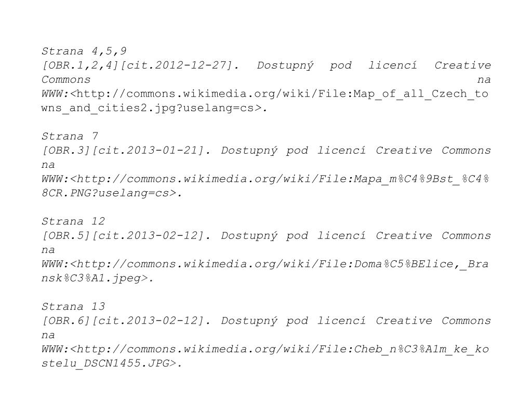Click the [OBR.6] reference label
This screenshot has width=532, height=399.
pyautogui.click(x=66, y=321)
